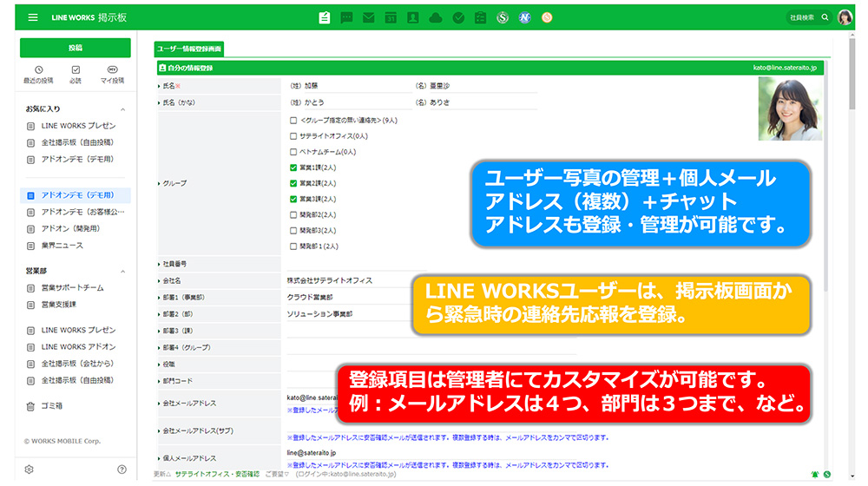Click the green bell icon in footer

(815, 475)
